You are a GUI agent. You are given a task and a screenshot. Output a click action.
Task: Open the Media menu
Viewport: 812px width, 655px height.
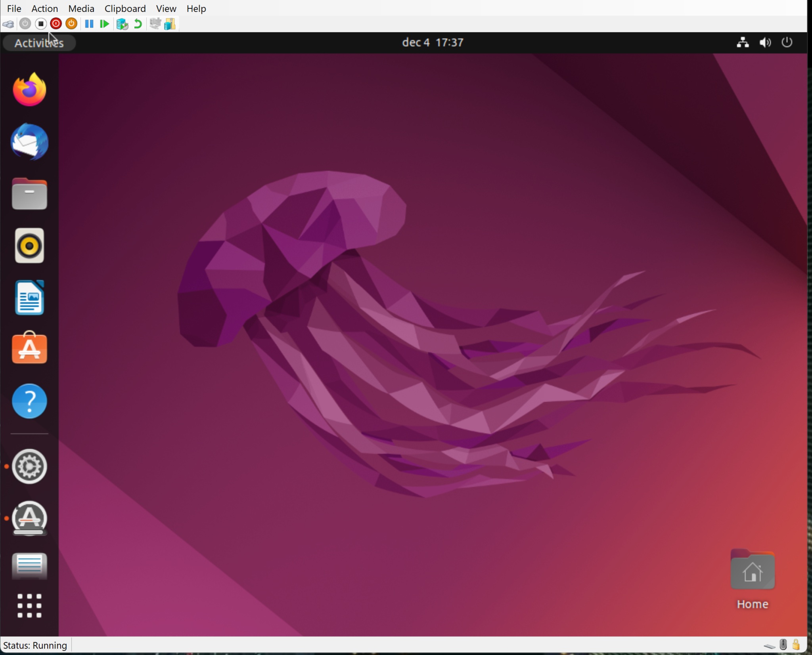point(81,8)
